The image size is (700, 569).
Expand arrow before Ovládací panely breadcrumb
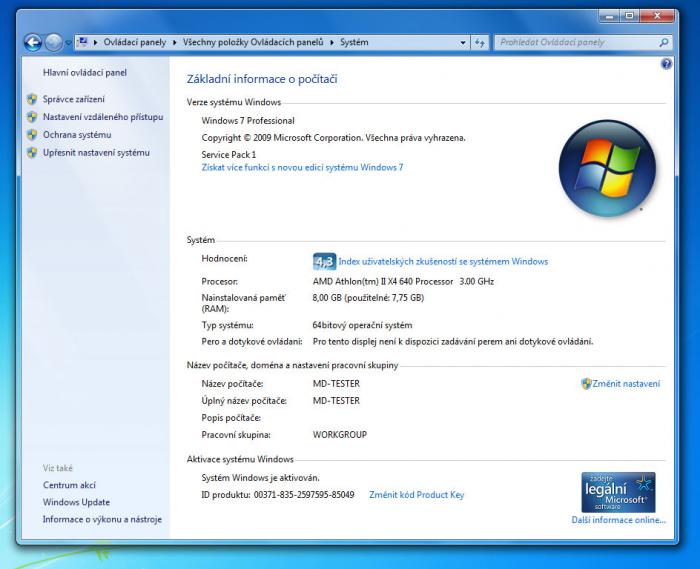(95, 42)
